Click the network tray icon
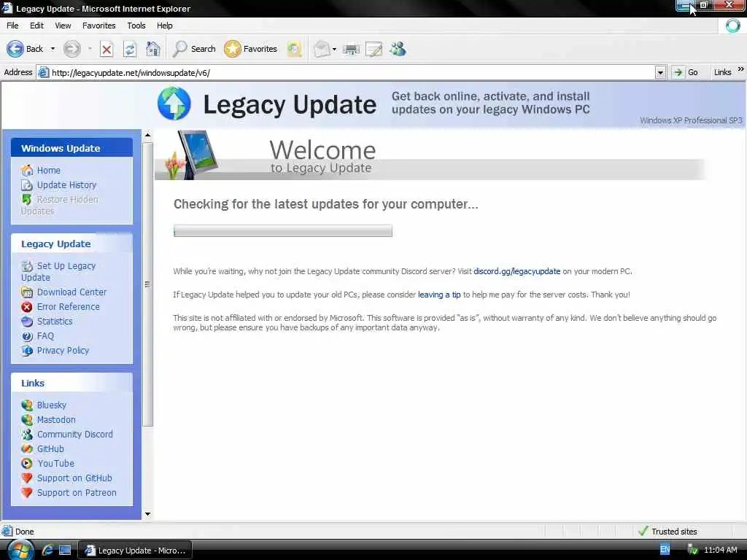Viewport: 747px width, 560px height. coord(693,550)
